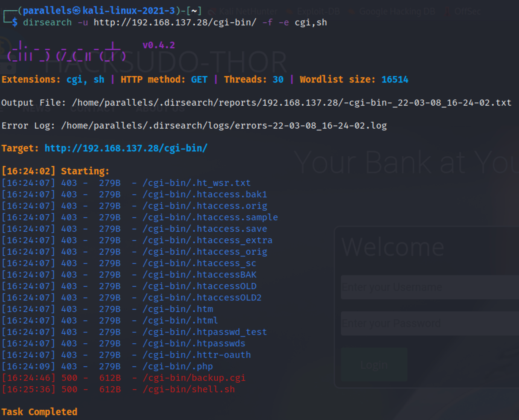
Task: Click the /cgi-bin/.html result
Action: coord(180,320)
